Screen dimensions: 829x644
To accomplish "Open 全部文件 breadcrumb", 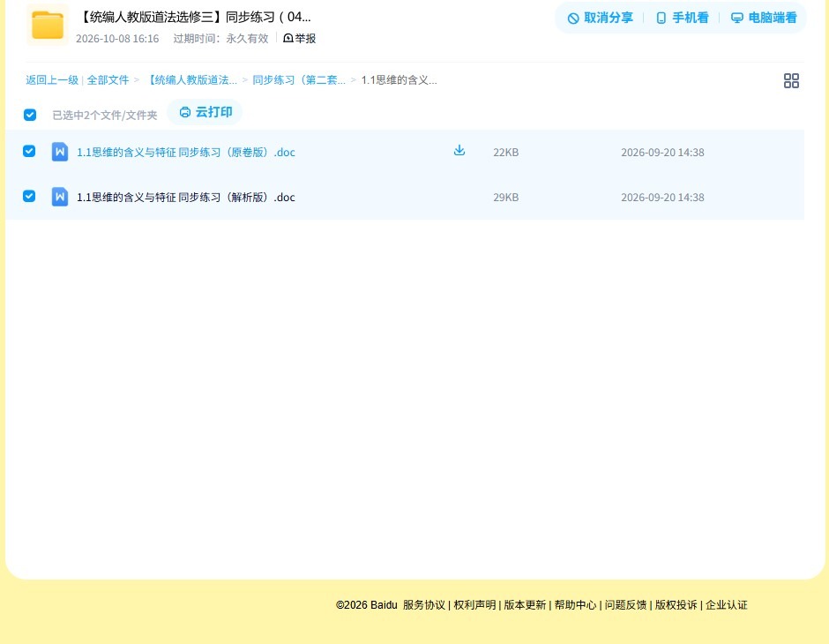I will [x=108, y=80].
